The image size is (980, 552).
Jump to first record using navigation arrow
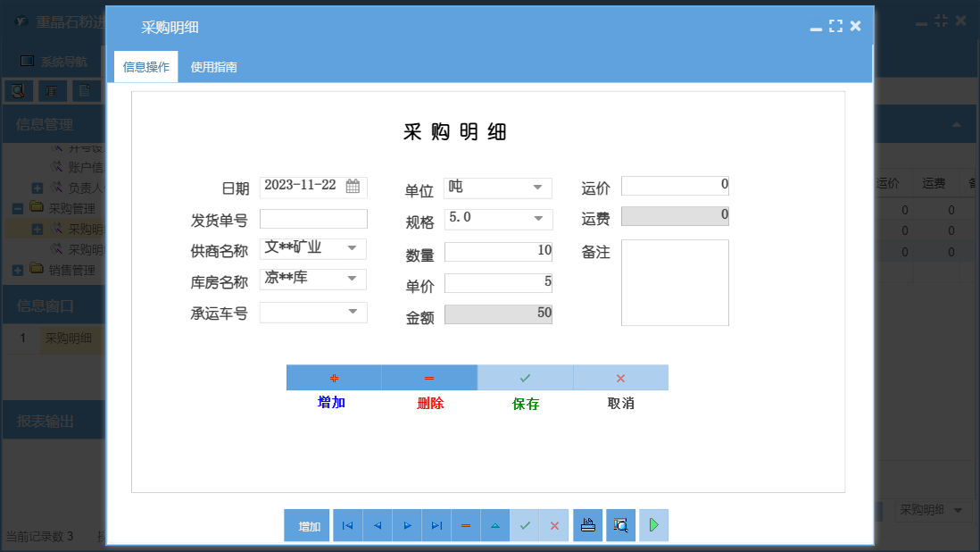pos(347,525)
